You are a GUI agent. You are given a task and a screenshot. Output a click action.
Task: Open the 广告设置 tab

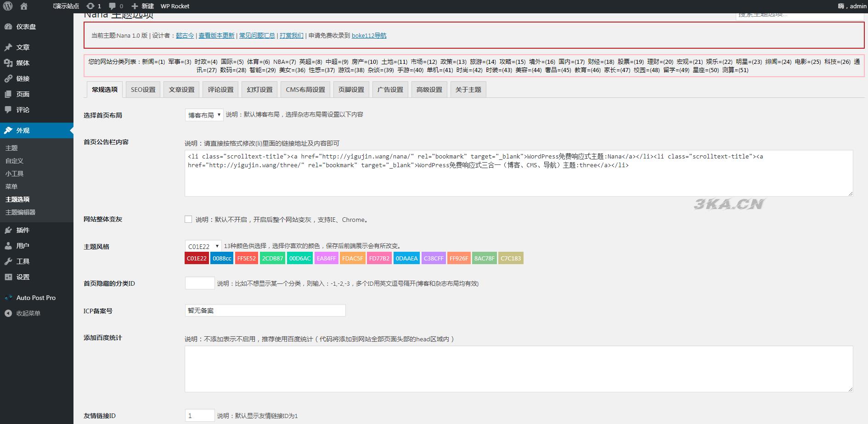(390, 89)
